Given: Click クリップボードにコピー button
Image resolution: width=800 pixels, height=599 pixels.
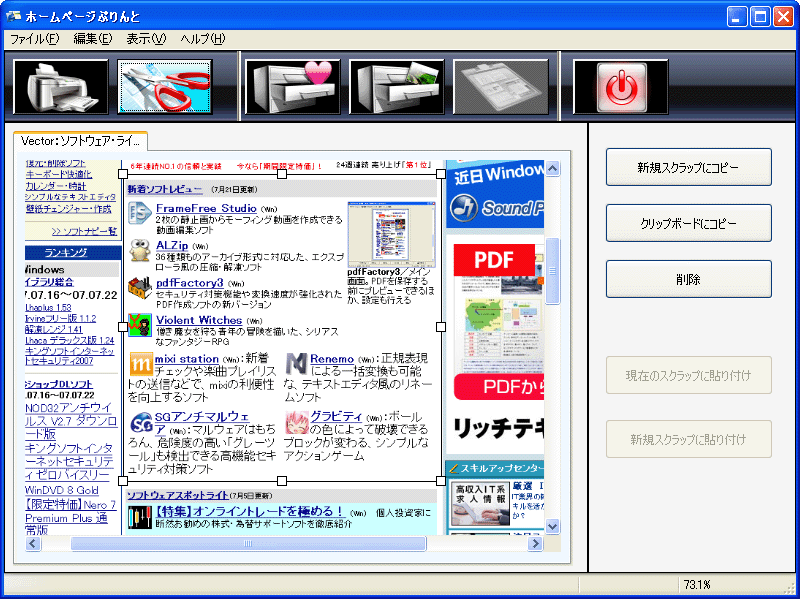Looking at the screenshot, I should (x=688, y=223).
